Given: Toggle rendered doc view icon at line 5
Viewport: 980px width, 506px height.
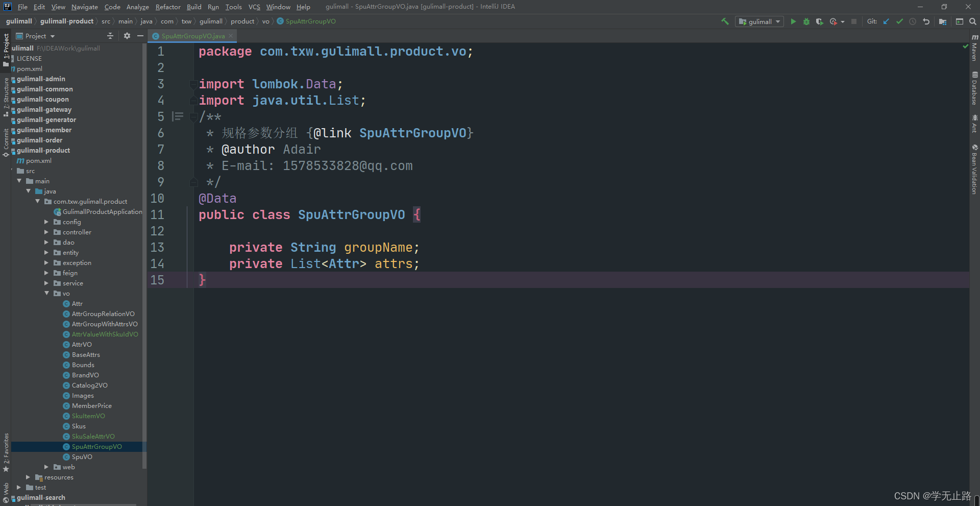Looking at the screenshot, I should 177,116.
